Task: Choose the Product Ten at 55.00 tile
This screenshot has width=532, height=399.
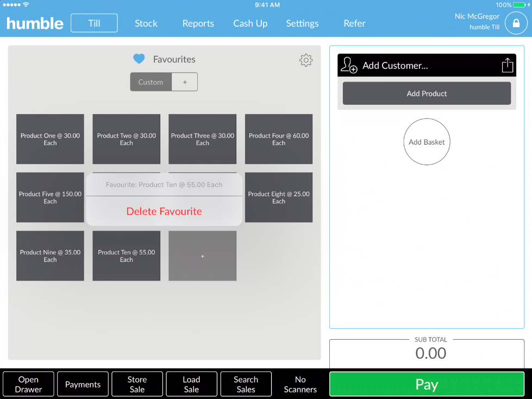Action: click(x=126, y=256)
